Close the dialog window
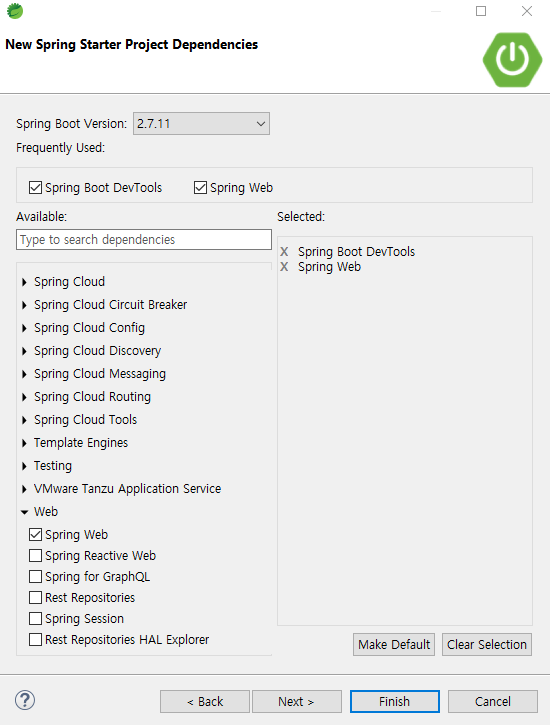Image resolution: width=550 pixels, height=725 pixels. [x=527, y=11]
